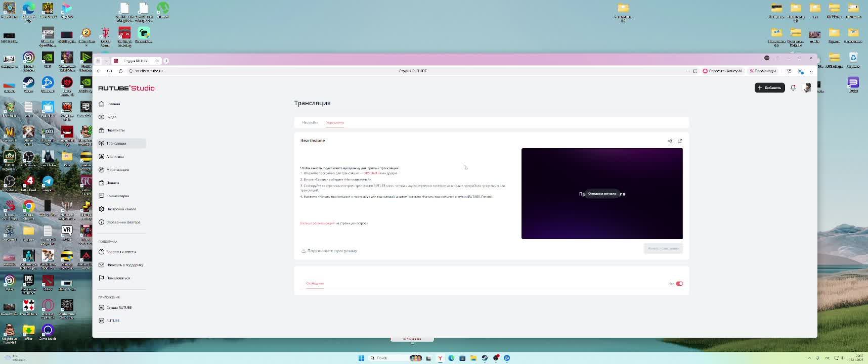Viewport: 868px width, 364px height.
Task: Open the Windows Start menu
Action: (361, 358)
